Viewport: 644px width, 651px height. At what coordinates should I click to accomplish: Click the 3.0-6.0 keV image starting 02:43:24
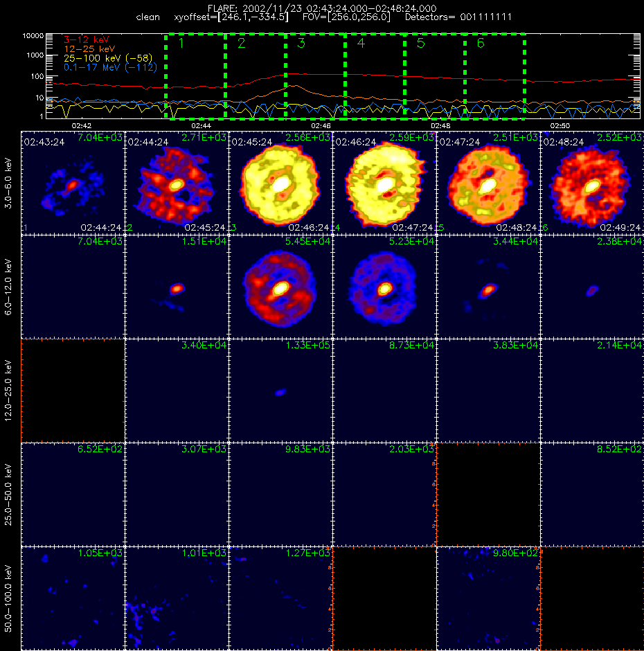coord(73,183)
